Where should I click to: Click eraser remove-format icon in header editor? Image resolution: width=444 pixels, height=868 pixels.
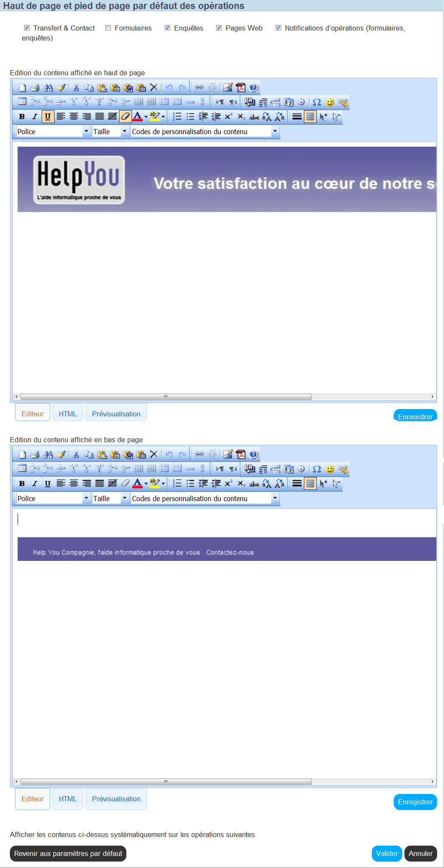point(125,117)
